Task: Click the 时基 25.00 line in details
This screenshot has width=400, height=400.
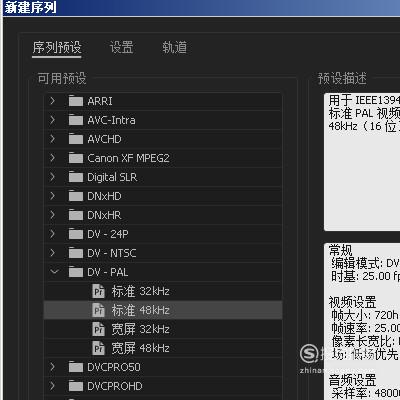Action: click(365, 276)
